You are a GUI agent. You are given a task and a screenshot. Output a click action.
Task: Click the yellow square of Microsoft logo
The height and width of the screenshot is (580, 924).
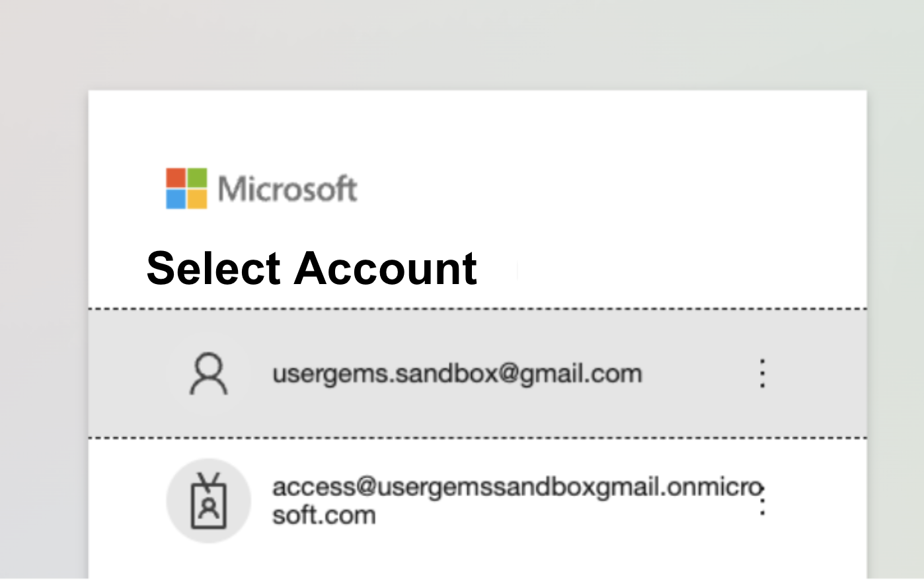[197, 199]
